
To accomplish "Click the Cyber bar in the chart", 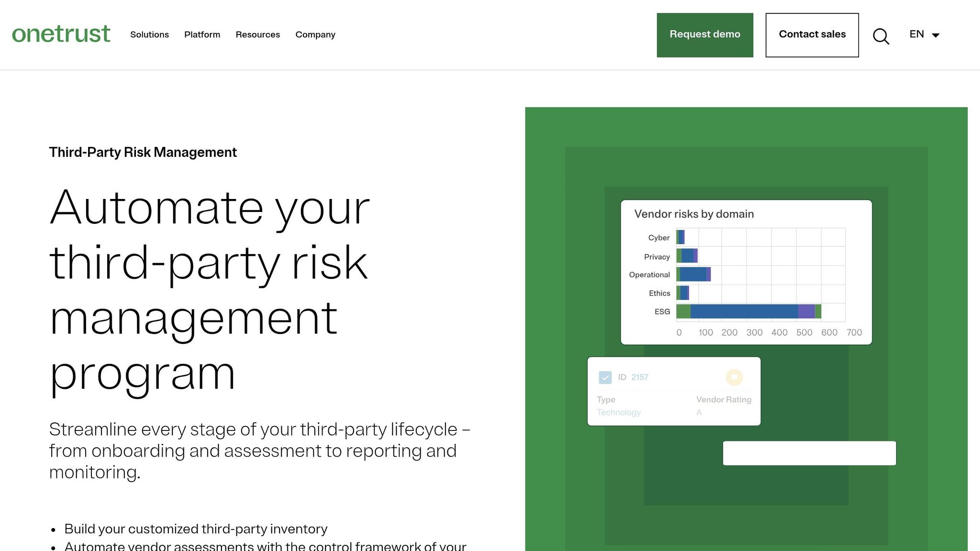I will (x=680, y=237).
